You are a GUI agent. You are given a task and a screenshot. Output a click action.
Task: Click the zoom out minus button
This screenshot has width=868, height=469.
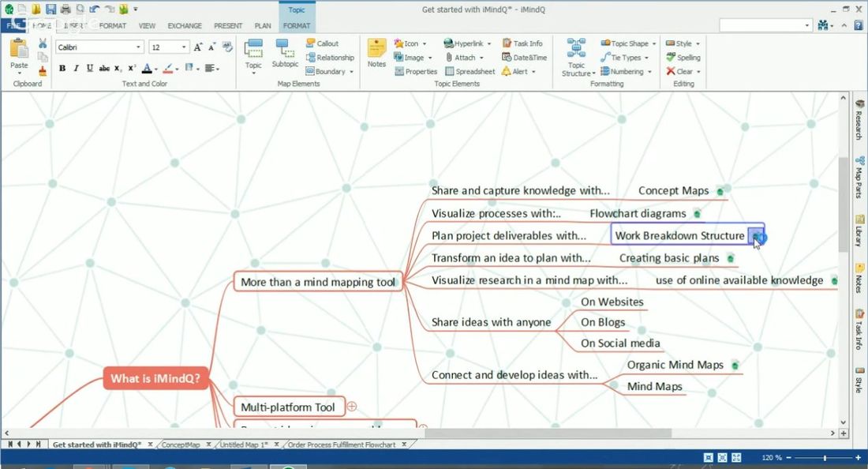click(789, 458)
